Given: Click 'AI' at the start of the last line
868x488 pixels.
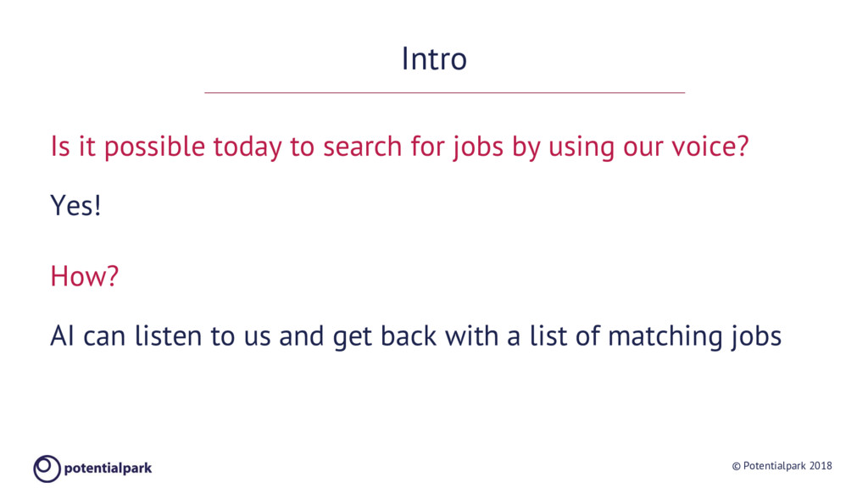Looking at the screenshot, I should tap(62, 335).
